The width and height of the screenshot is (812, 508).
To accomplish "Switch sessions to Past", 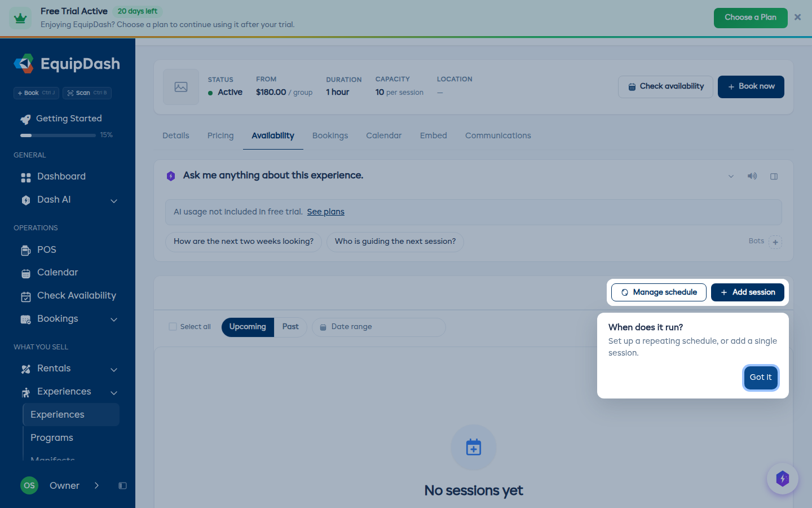I will coord(290,327).
